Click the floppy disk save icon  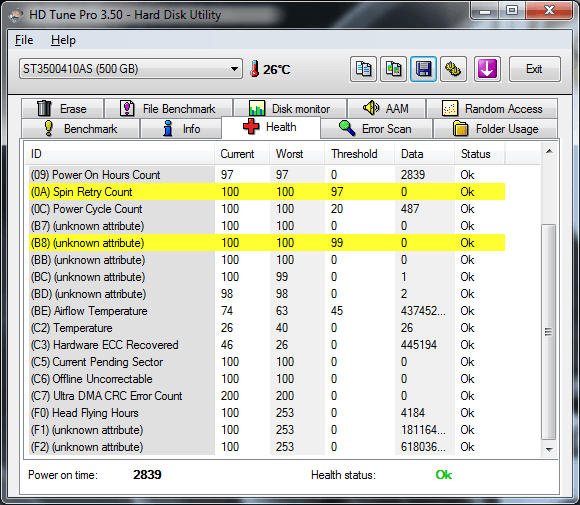[423, 69]
